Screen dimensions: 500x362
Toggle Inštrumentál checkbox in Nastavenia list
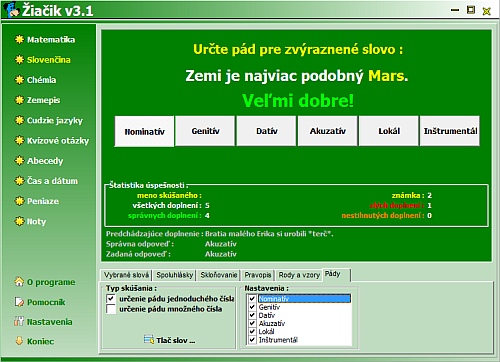point(252,340)
